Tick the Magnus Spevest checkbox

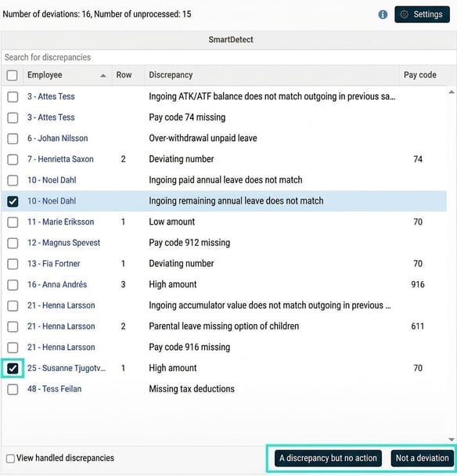pyautogui.click(x=13, y=243)
